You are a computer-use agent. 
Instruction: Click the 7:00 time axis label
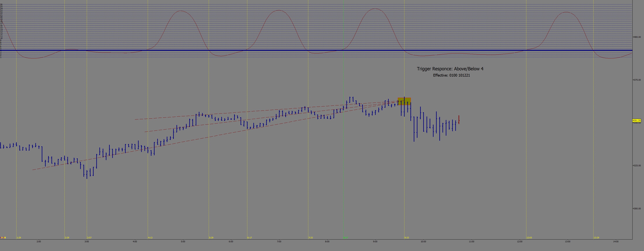[279, 242]
